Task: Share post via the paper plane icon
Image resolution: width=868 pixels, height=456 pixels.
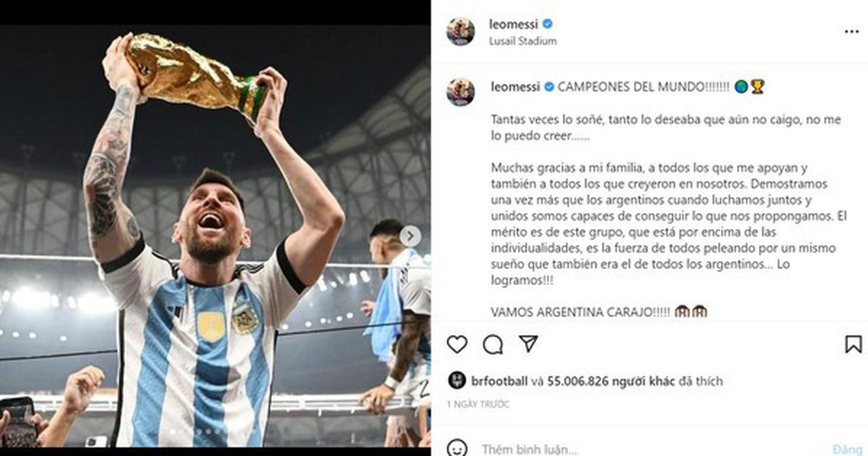Action: point(529,344)
